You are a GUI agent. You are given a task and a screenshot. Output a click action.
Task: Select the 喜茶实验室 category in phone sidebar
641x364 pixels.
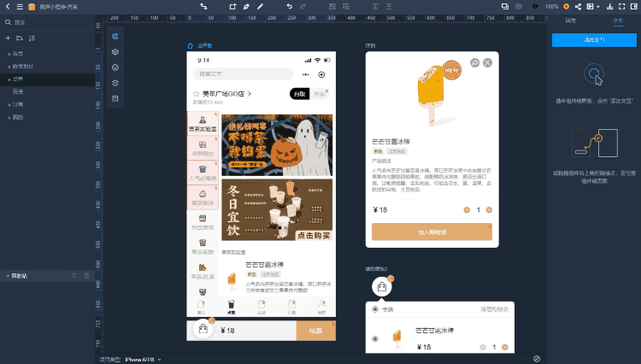click(x=203, y=123)
